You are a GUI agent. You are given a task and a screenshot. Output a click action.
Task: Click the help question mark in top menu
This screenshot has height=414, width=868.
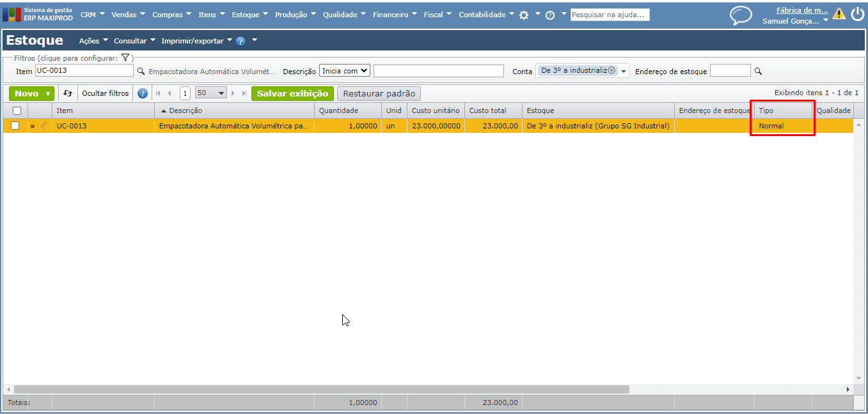550,15
